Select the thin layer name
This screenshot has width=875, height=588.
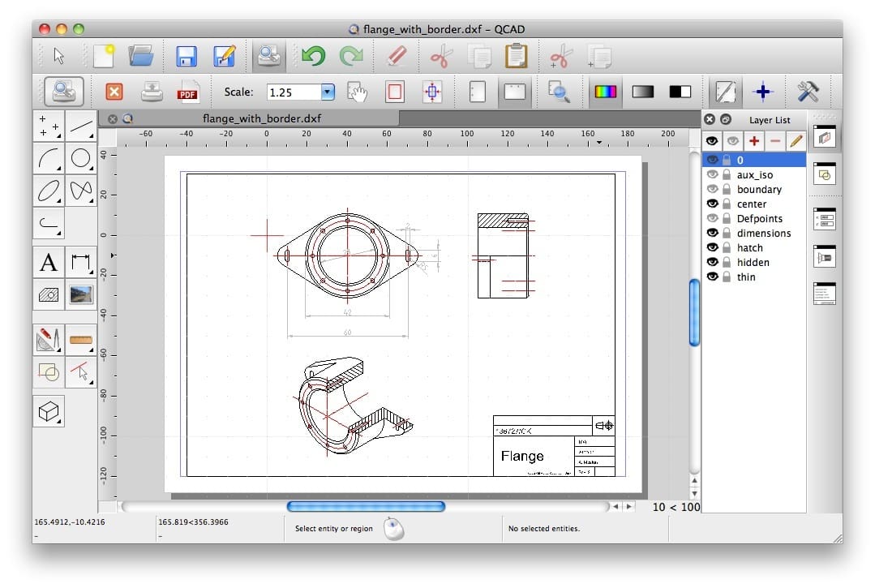746,277
